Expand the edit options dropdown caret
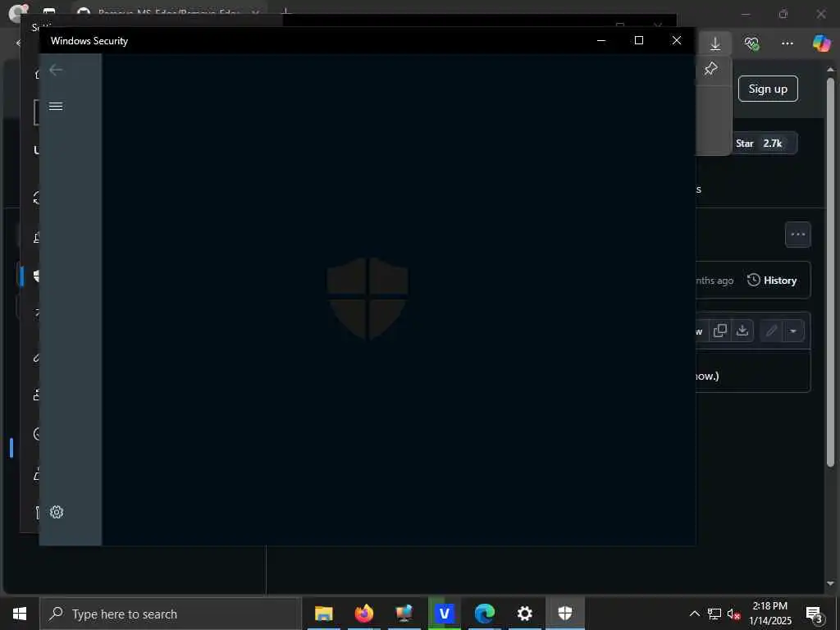The height and width of the screenshot is (630, 840). pyautogui.click(x=793, y=331)
